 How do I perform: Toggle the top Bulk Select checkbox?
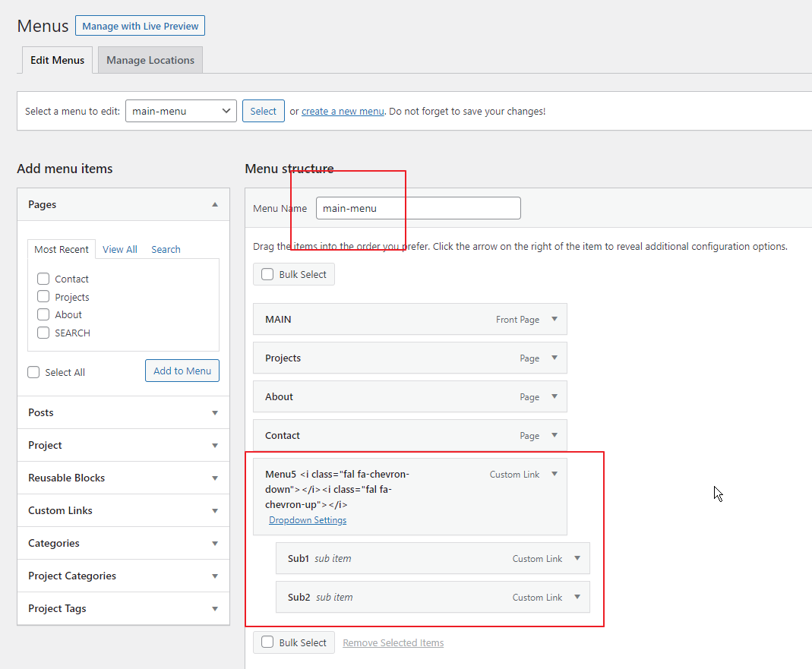[x=267, y=274]
